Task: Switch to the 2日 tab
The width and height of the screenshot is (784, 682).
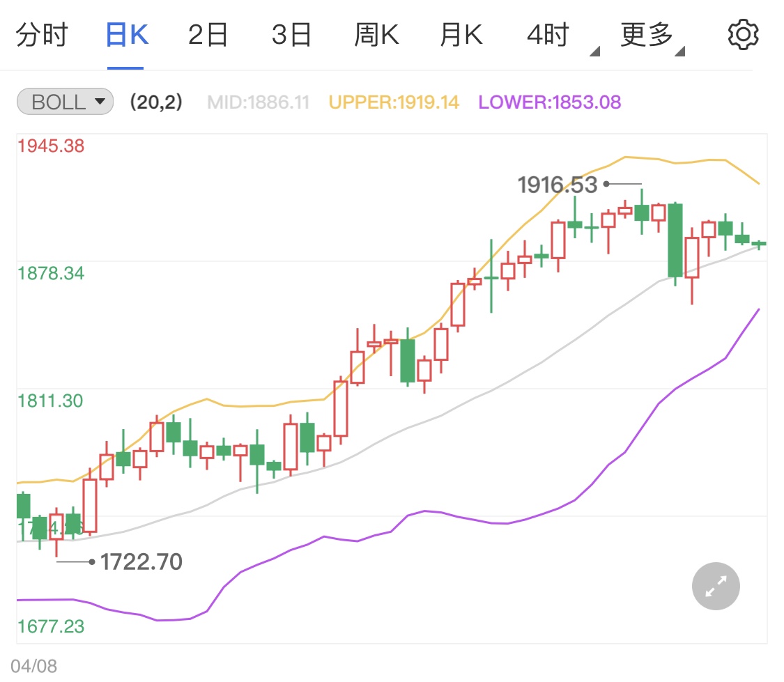Action: [208, 35]
